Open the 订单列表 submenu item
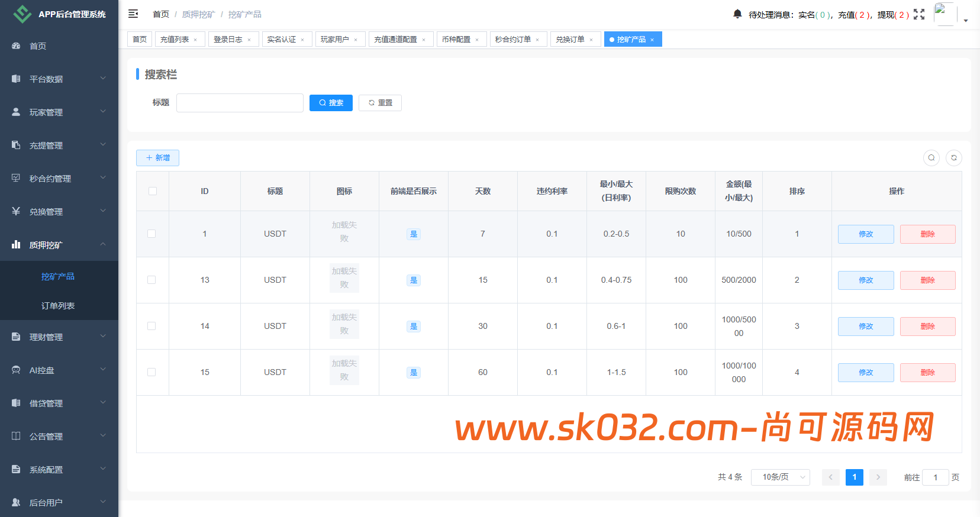This screenshot has width=980, height=517. pyautogui.click(x=59, y=306)
